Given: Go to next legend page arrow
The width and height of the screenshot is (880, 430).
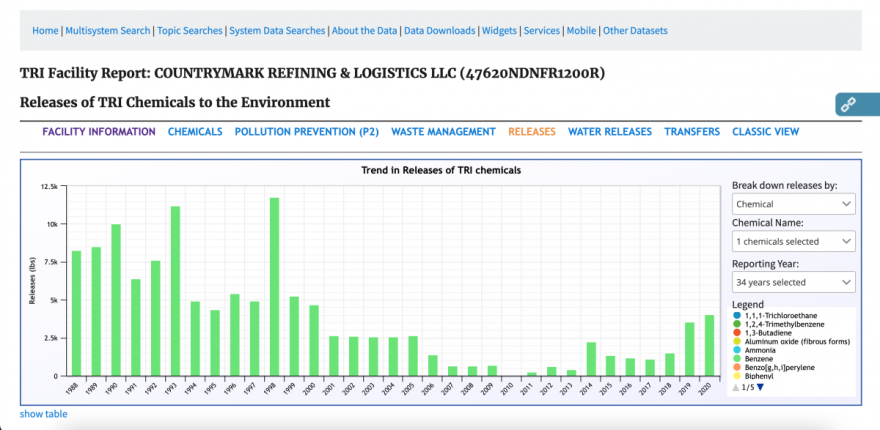Looking at the screenshot, I should tap(759, 388).
